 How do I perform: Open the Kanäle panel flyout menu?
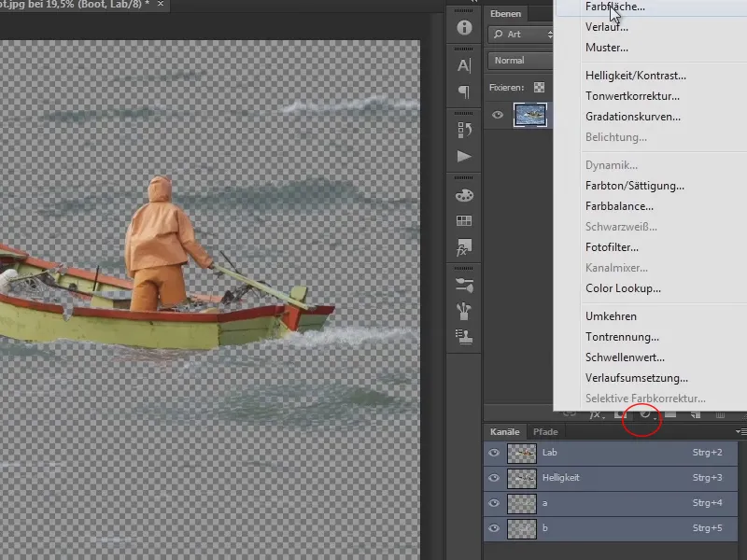click(x=741, y=431)
